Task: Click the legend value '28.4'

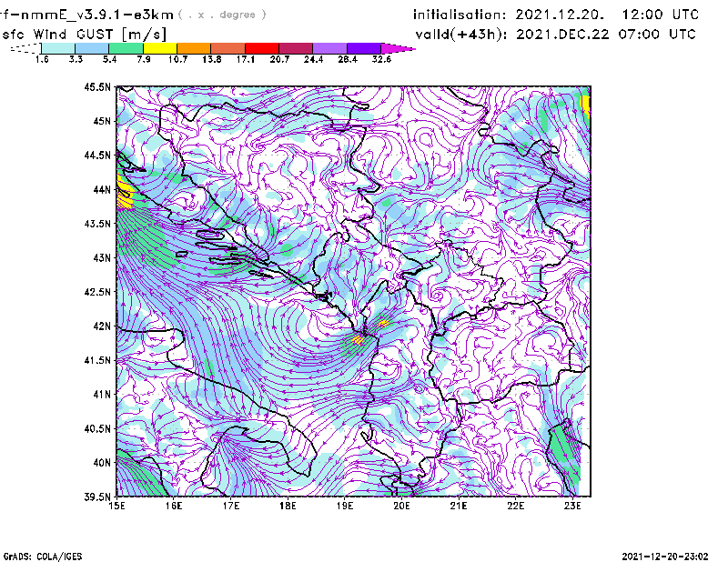Action: [348, 59]
